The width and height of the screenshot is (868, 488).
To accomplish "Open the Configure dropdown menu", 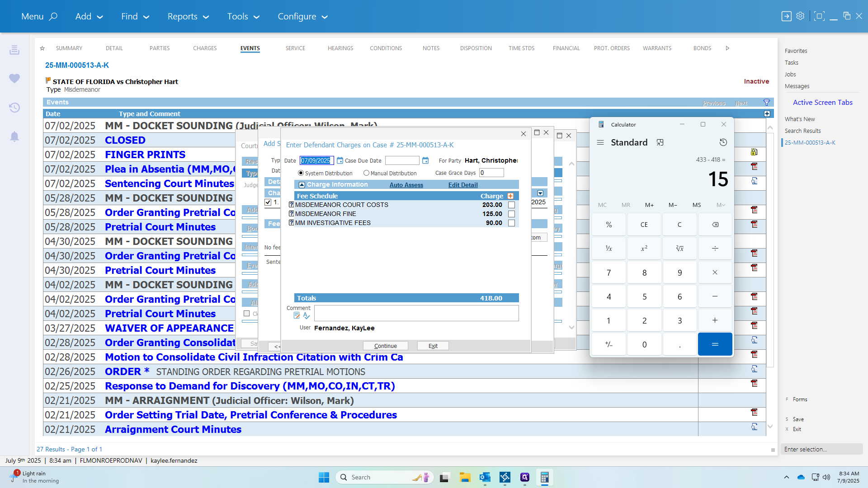I will pos(302,16).
